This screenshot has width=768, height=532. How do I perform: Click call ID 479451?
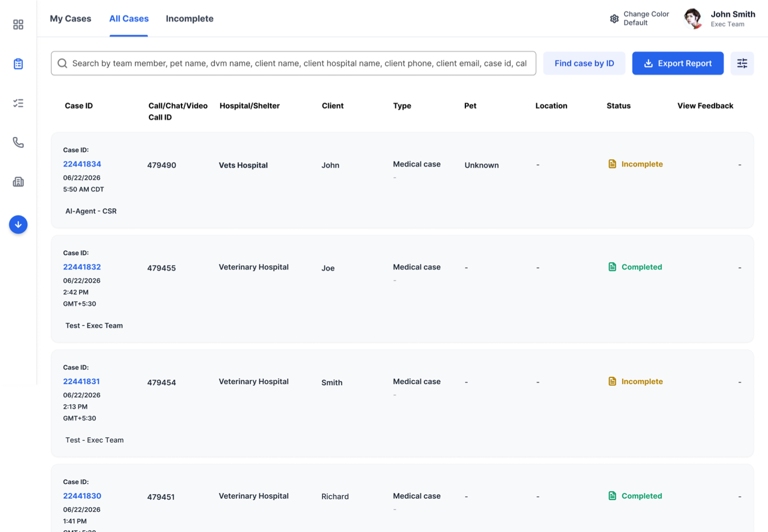pyautogui.click(x=161, y=497)
